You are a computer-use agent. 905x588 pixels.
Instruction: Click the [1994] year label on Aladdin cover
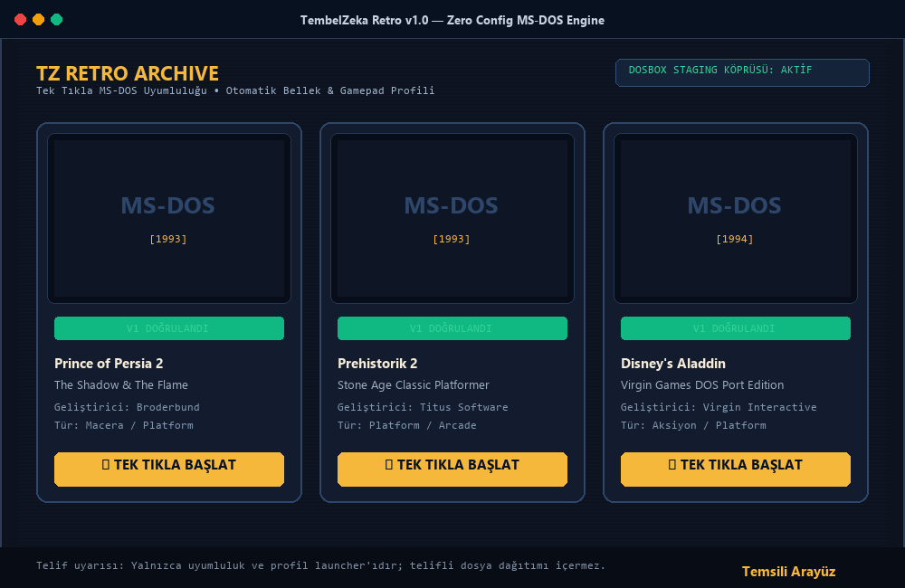pyautogui.click(x=735, y=239)
